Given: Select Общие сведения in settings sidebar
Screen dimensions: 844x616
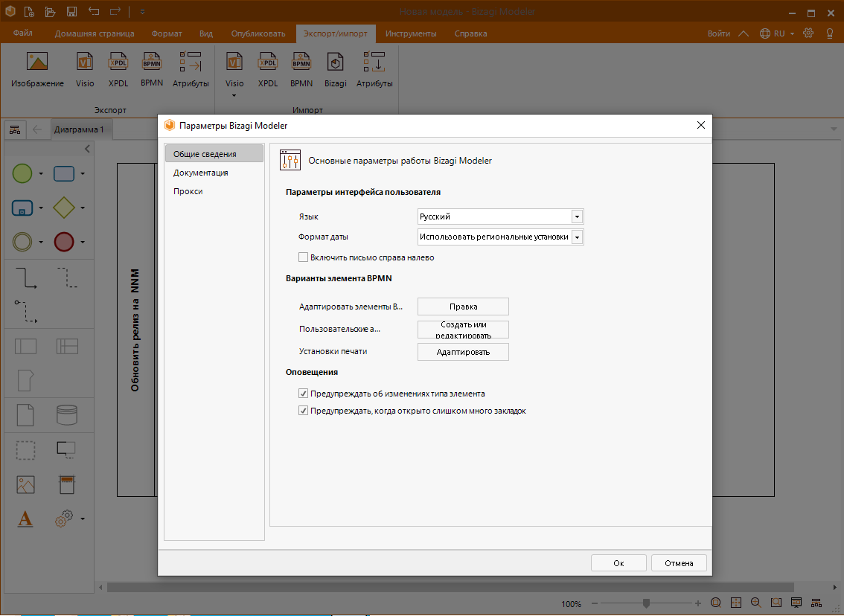Looking at the screenshot, I should tap(214, 153).
